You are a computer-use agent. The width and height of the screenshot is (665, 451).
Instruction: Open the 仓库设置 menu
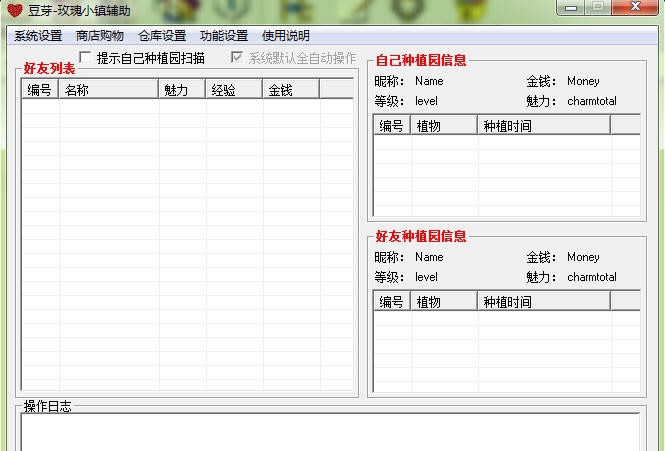pyautogui.click(x=162, y=36)
